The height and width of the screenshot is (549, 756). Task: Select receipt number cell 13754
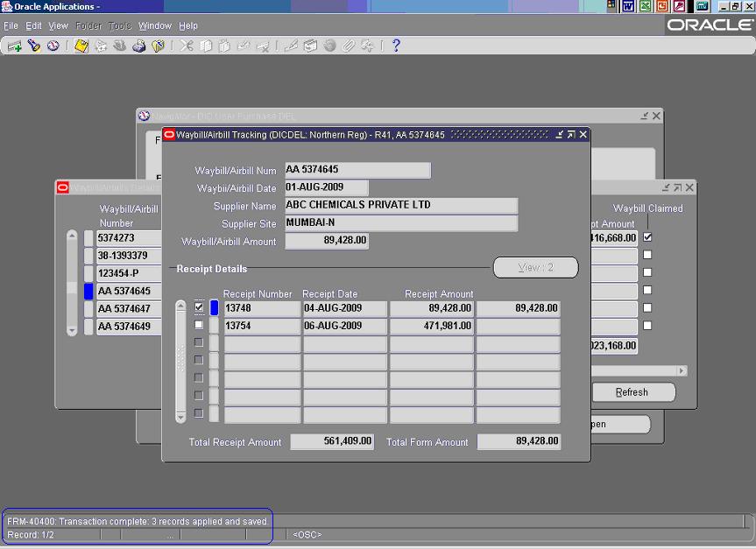262,327
